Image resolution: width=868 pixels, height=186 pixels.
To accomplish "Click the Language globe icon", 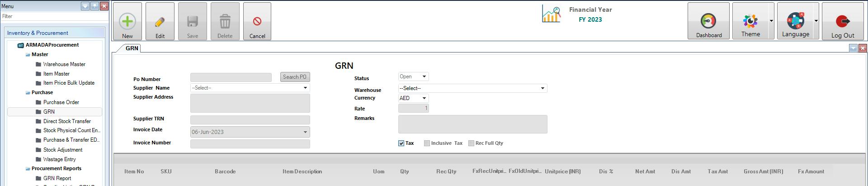I will pyautogui.click(x=795, y=21).
